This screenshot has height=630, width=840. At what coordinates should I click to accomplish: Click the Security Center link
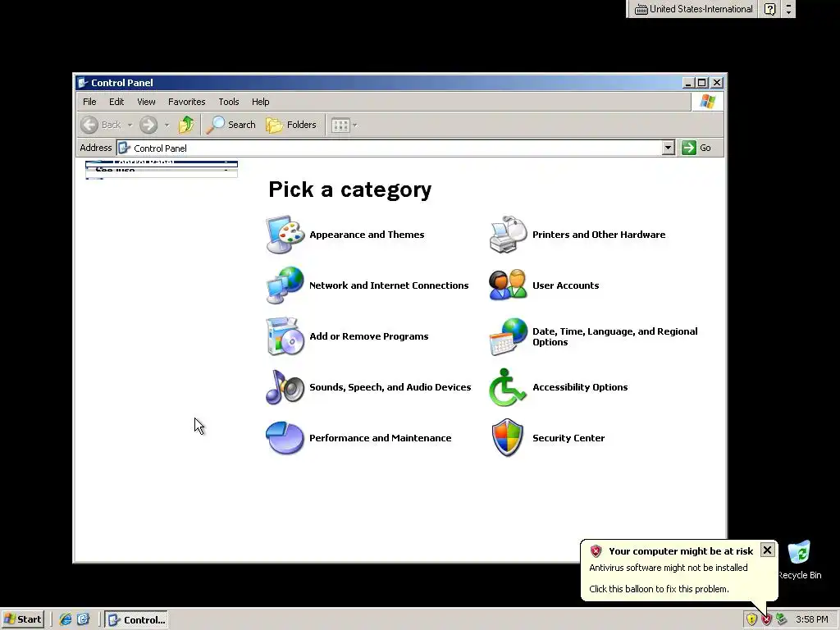[568, 438]
